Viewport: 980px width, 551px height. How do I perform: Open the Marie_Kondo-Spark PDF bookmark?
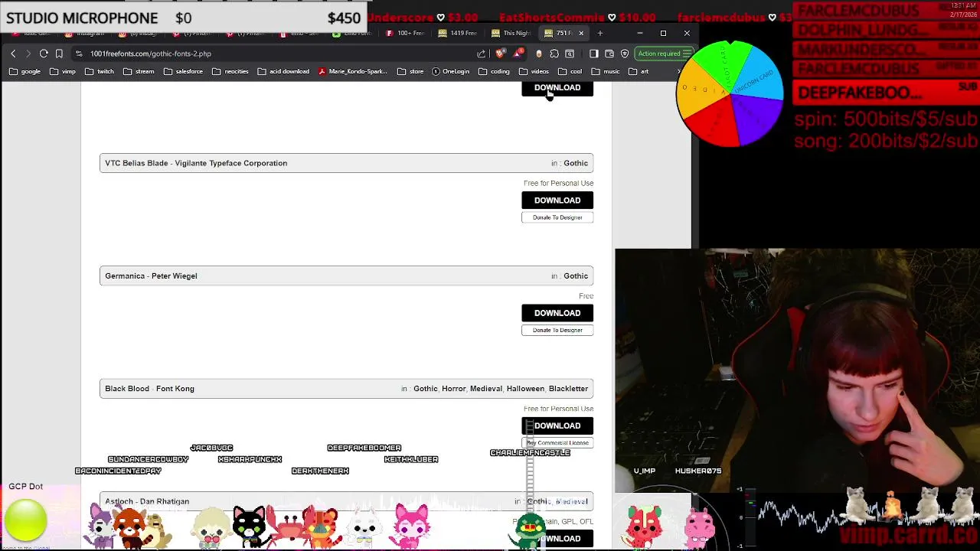tap(352, 71)
